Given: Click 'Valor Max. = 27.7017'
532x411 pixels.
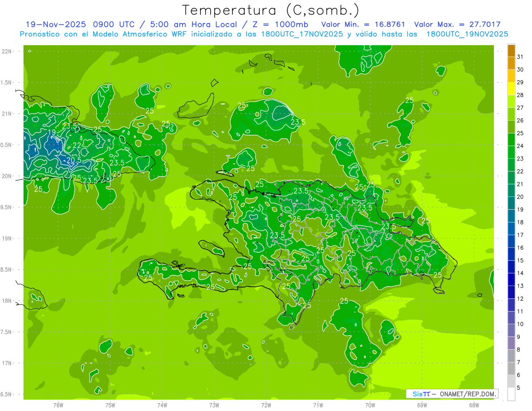Looking at the screenshot, I should coord(457,24).
